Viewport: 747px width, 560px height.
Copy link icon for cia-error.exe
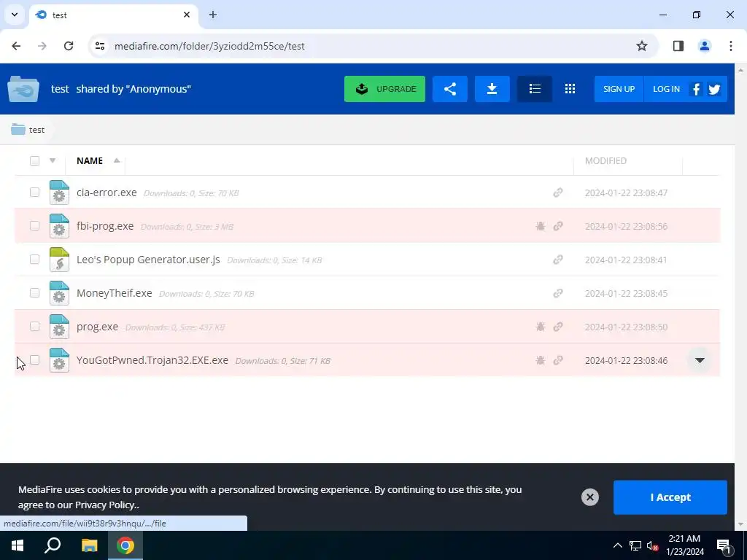tap(558, 192)
